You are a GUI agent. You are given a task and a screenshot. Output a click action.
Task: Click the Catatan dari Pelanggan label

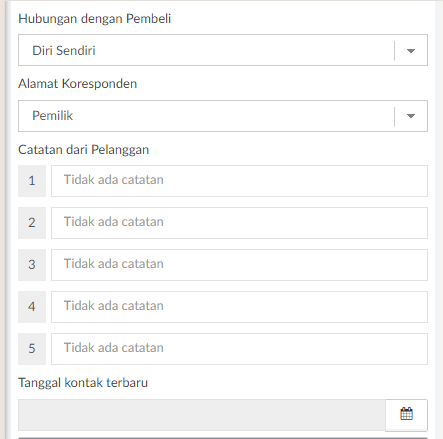pyautogui.click(x=83, y=150)
